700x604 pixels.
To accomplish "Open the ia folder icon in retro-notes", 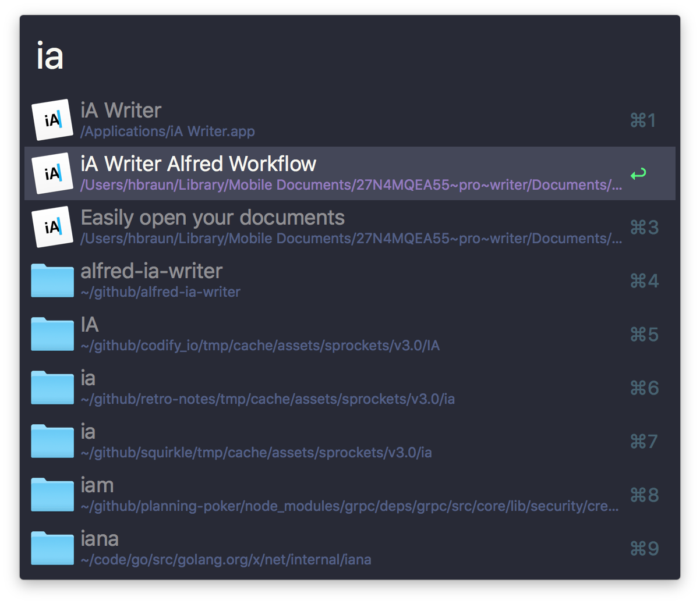I will point(52,388).
